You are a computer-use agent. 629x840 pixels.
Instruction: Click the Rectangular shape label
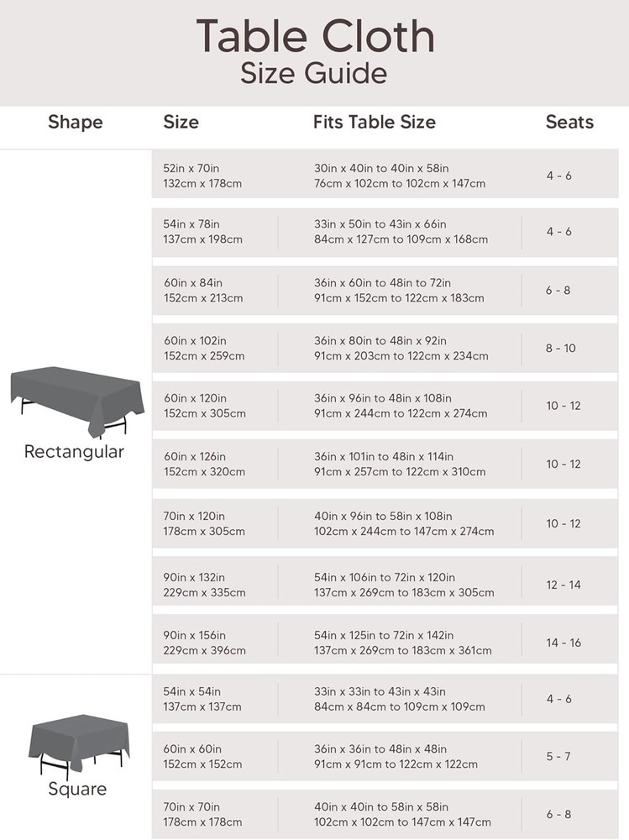click(74, 452)
